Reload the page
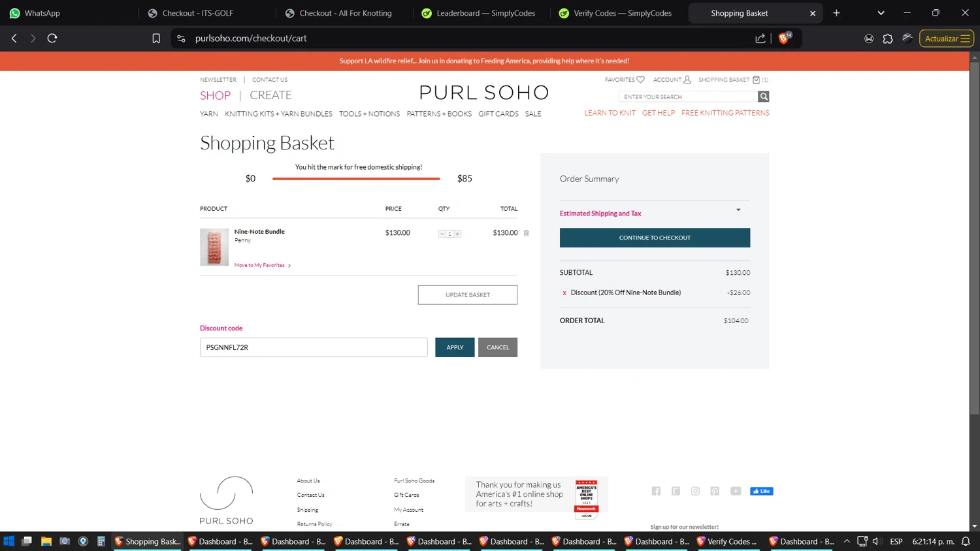Viewport: 980px width, 551px height. click(x=52, y=39)
